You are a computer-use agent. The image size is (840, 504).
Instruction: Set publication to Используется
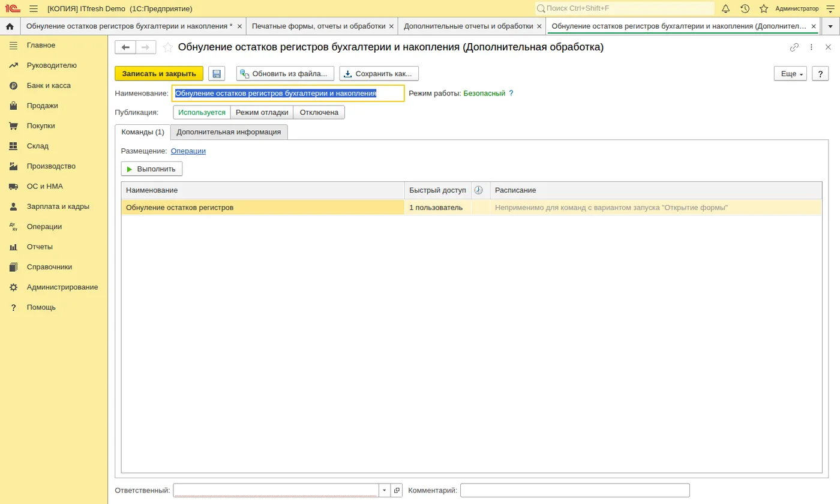pos(202,112)
